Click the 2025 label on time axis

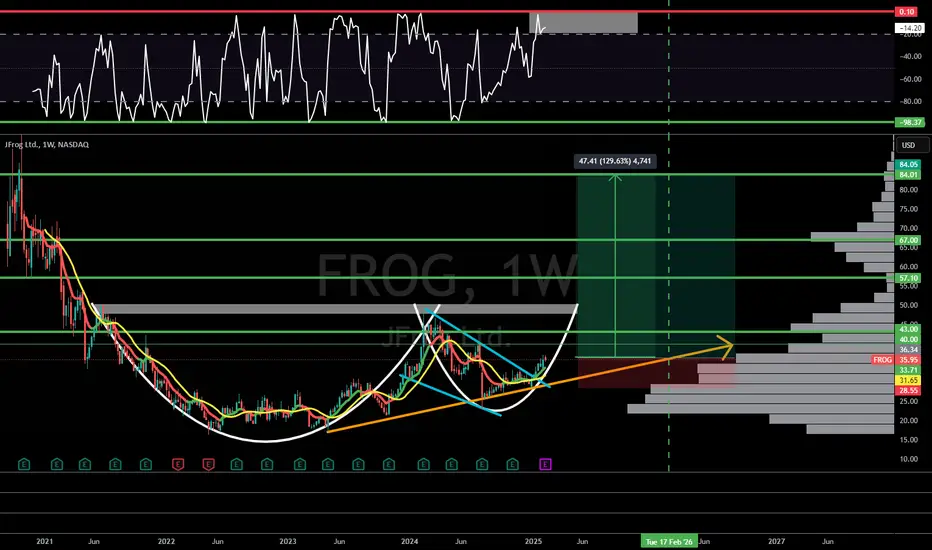[x=533, y=542]
